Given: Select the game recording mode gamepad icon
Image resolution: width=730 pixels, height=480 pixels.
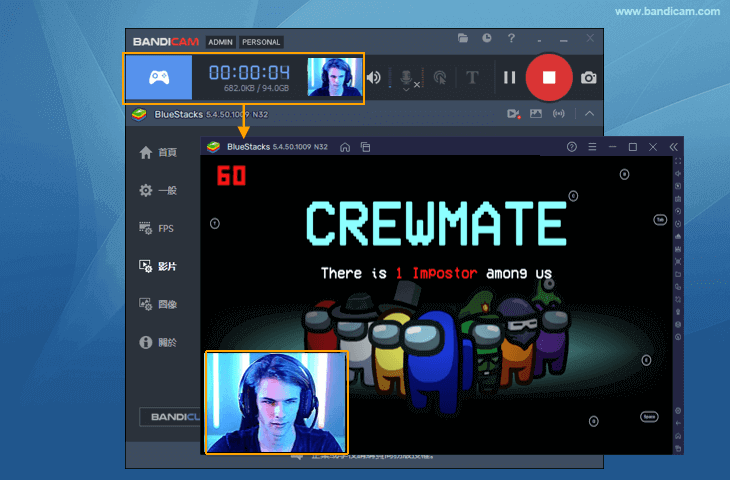Looking at the screenshot, I should point(158,77).
